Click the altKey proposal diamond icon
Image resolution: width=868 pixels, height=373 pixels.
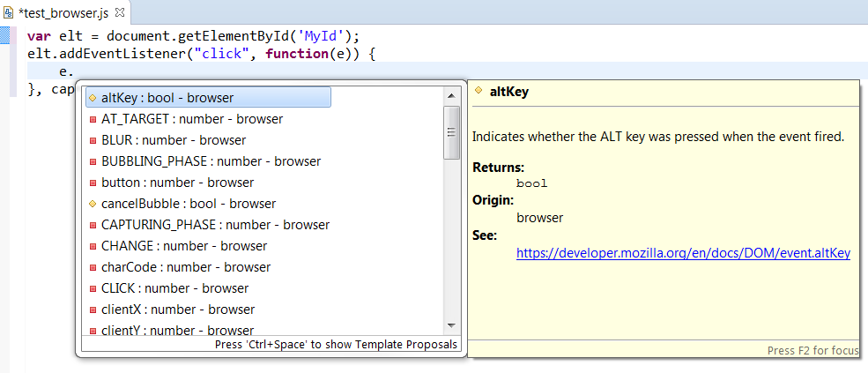point(93,98)
